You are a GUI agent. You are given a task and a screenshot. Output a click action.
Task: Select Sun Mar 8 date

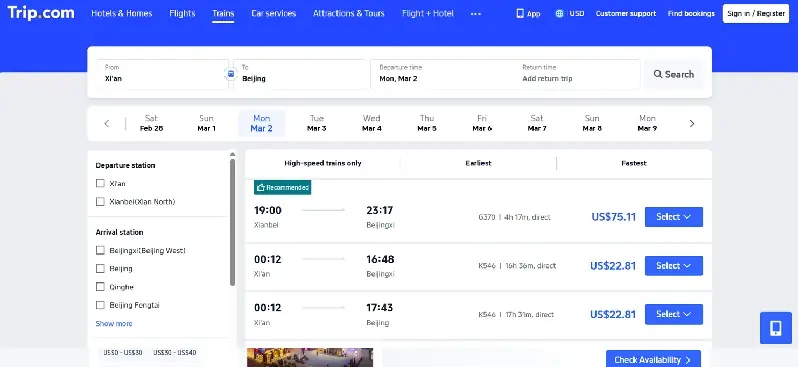pos(592,123)
